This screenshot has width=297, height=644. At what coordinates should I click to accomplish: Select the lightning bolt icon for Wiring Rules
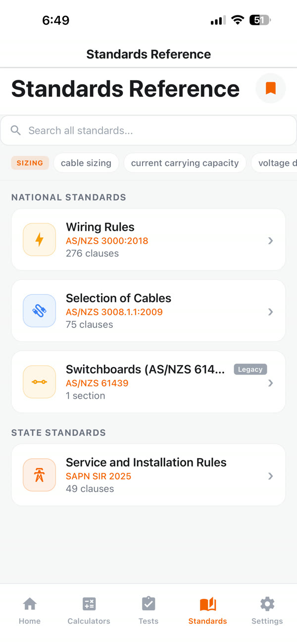[x=39, y=239]
